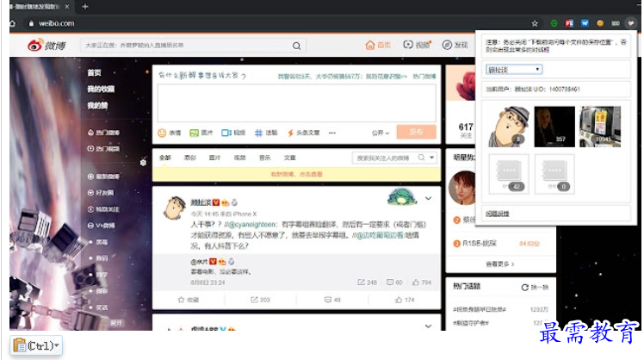Open 热门微博 in the left sidebar

(108, 133)
